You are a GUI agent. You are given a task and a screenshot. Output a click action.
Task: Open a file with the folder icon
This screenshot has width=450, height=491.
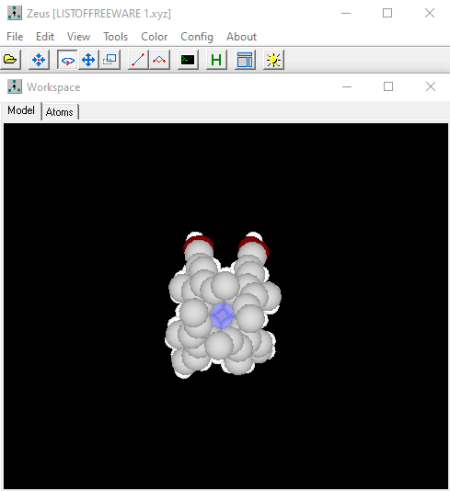[x=11, y=60]
